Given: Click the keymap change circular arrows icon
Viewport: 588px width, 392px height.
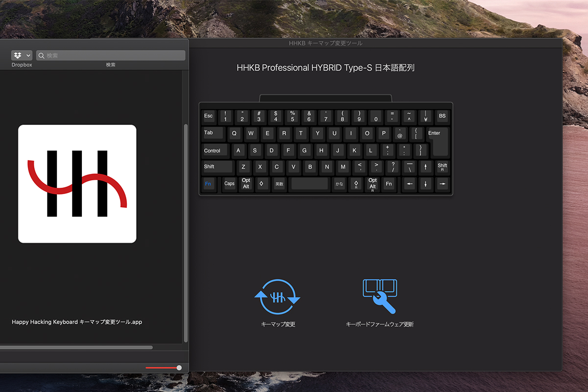Looking at the screenshot, I should click(x=277, y=296).
